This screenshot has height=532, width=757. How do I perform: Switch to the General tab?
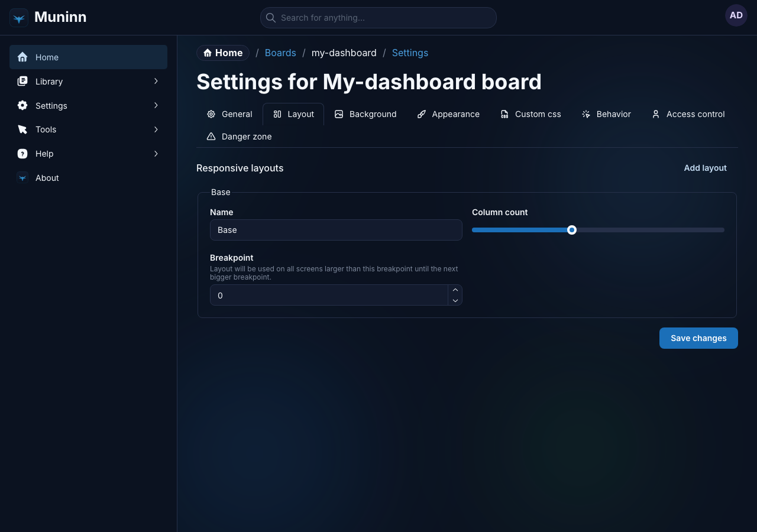229,114
